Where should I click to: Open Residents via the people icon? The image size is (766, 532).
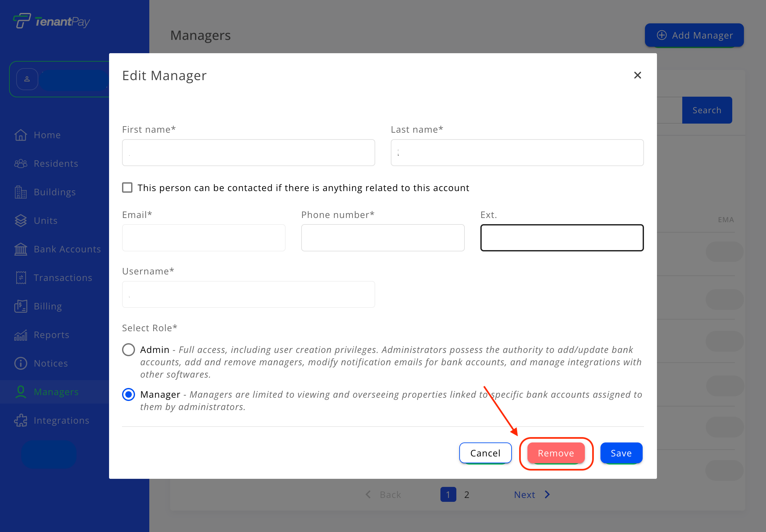[21, 164]
